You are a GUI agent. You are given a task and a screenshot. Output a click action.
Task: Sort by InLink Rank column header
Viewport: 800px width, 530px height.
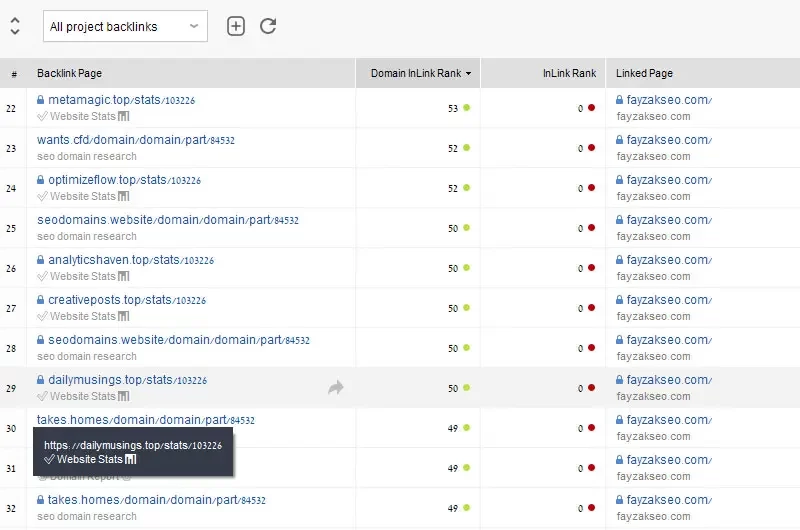click(569, 73)
